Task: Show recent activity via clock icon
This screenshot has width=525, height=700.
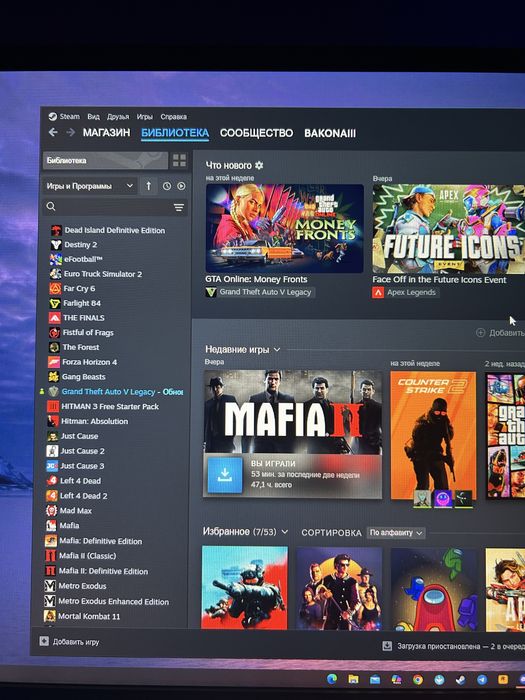Action: pos(167,186)
